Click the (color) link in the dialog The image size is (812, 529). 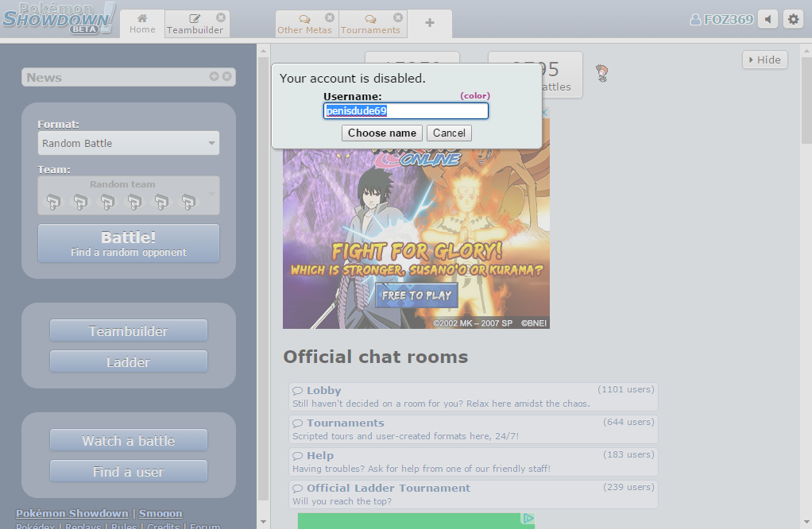click(x=475, y=96)
